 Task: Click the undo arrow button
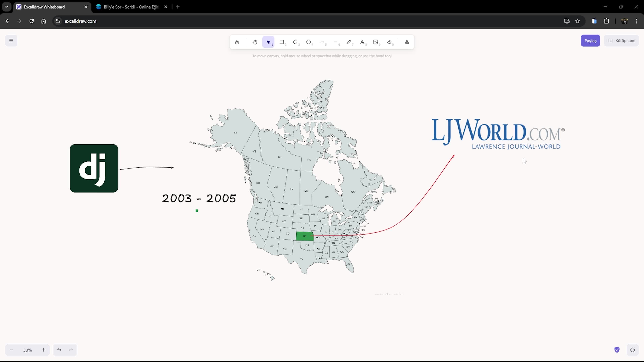[59, 350]
